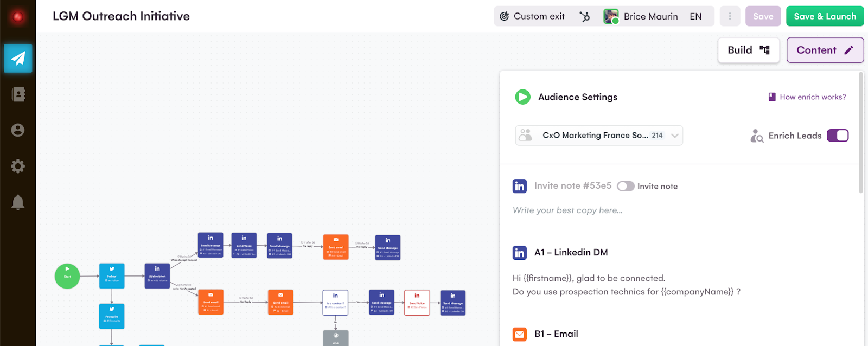Click the invite note text field
868x346 pixels.
coord(567,210)
